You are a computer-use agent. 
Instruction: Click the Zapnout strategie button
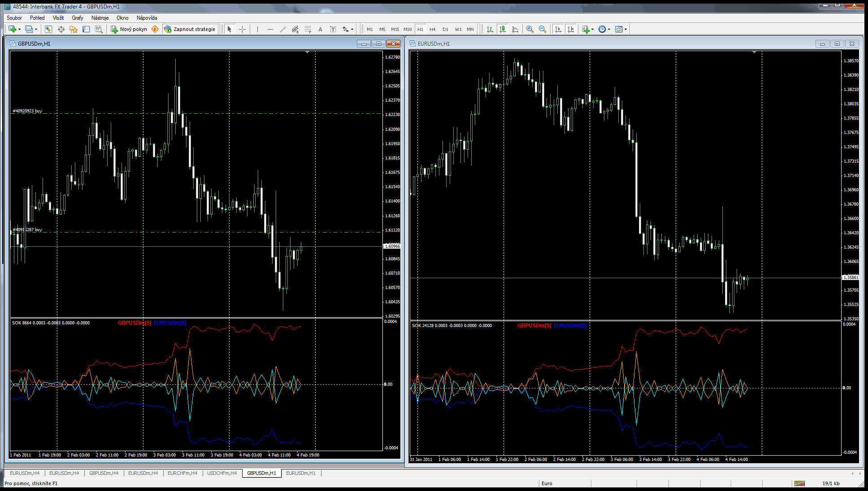190,29
